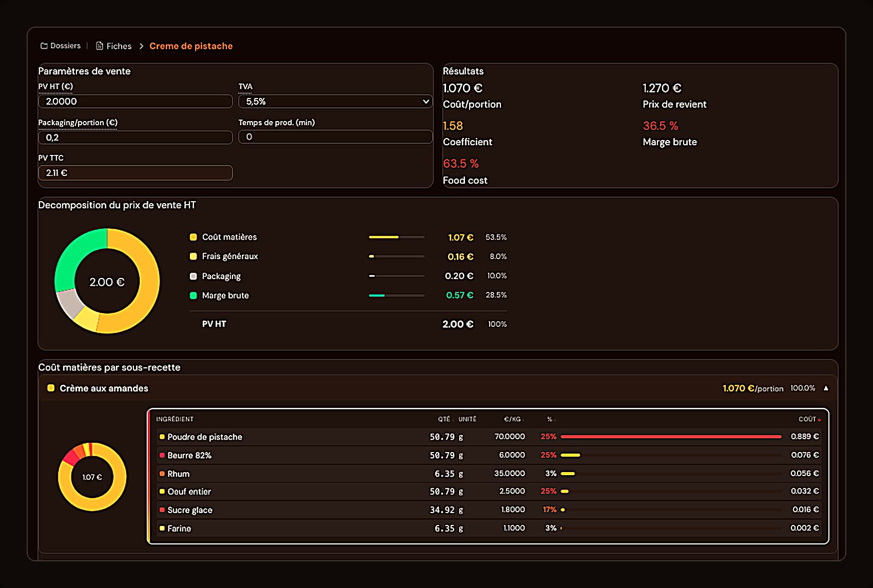Click the Fiches document icon
The height and width of the screenshot is (588, 873).
(x=100, y=46)
